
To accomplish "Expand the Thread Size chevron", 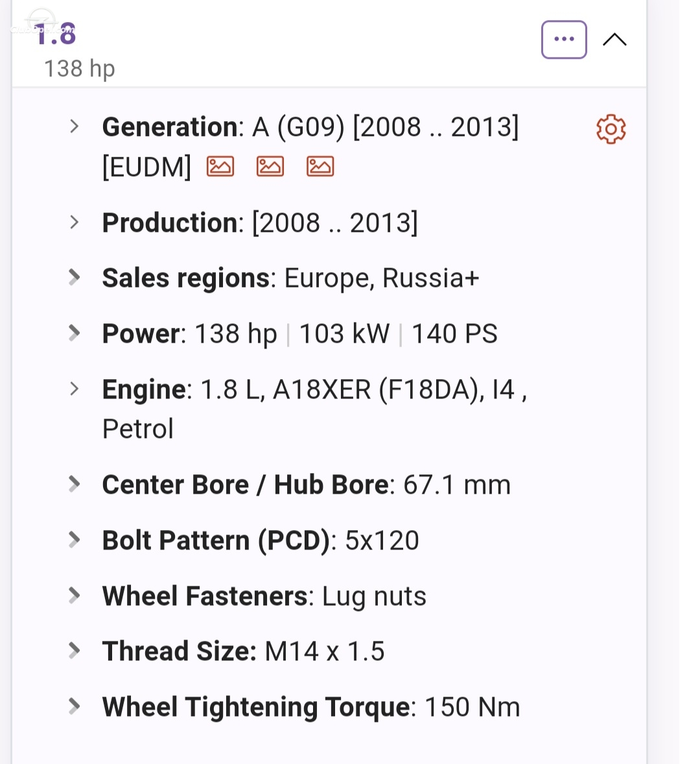I will [x=74, y=651].
